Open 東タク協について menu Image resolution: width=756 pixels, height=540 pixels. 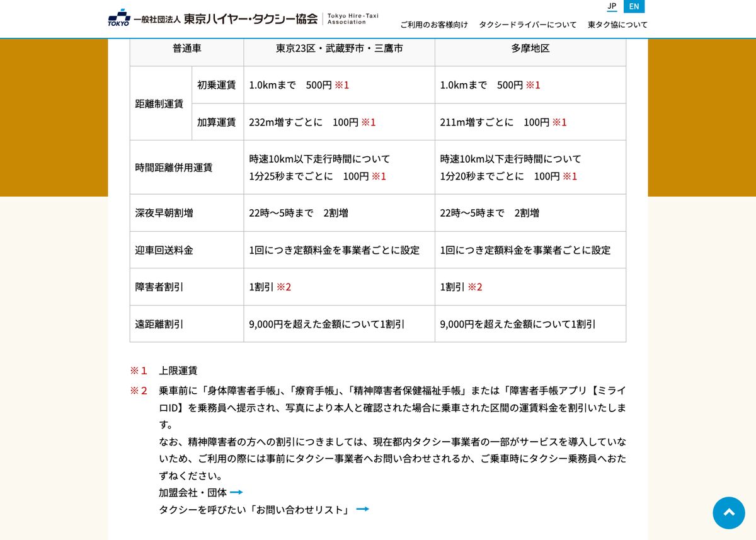(x=617, y=25)
